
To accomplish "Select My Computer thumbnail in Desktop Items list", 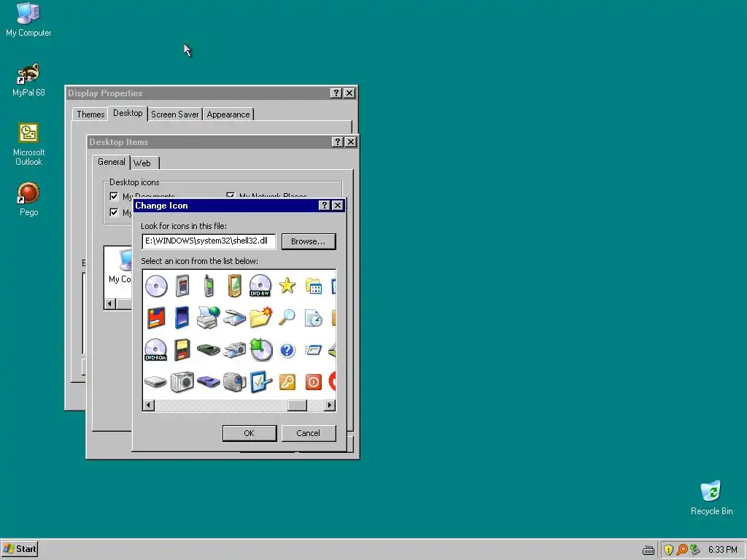I will click(120, 268).
